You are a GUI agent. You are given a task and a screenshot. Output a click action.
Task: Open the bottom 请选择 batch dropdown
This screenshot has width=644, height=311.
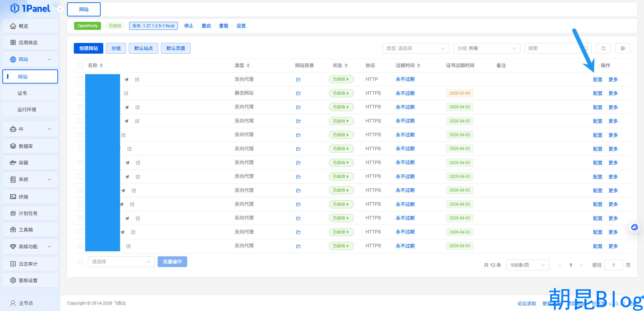(x=121, y=262)
